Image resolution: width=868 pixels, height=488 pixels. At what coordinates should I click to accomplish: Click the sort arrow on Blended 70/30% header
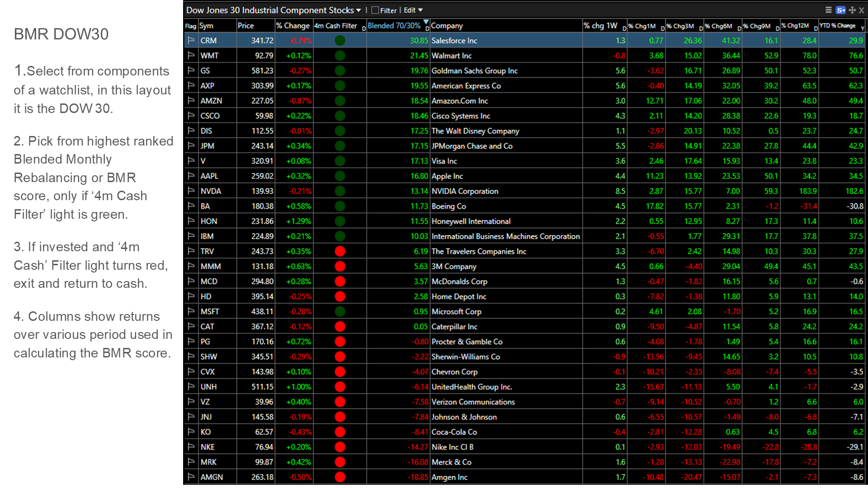(425, 22)
